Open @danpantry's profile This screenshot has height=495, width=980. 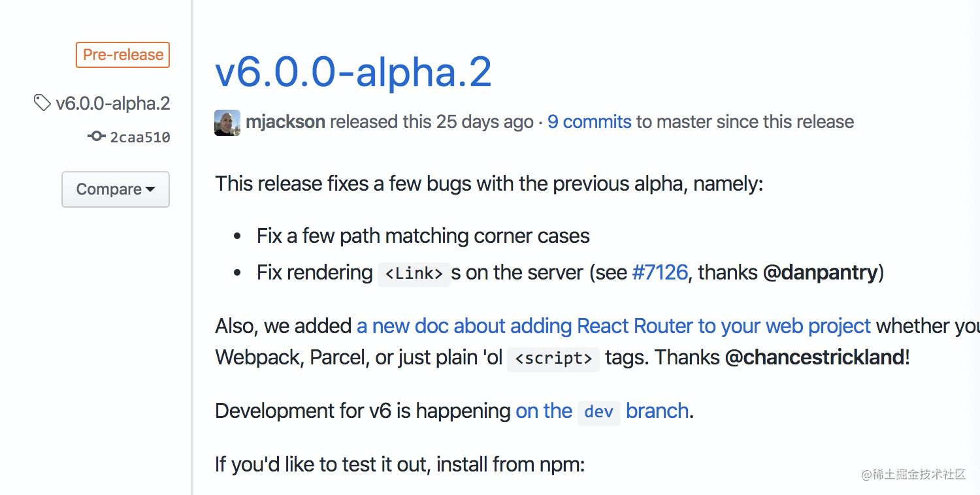point(820,272)
